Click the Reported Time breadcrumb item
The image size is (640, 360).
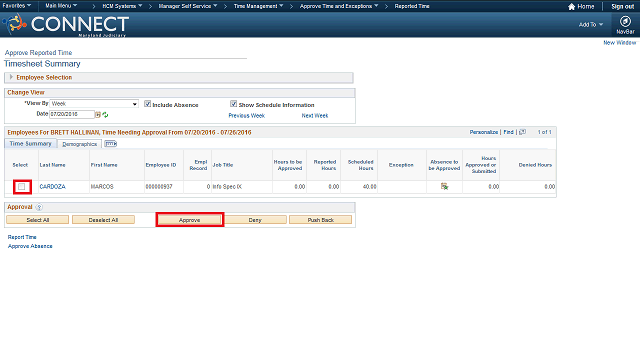coord(412,6)
